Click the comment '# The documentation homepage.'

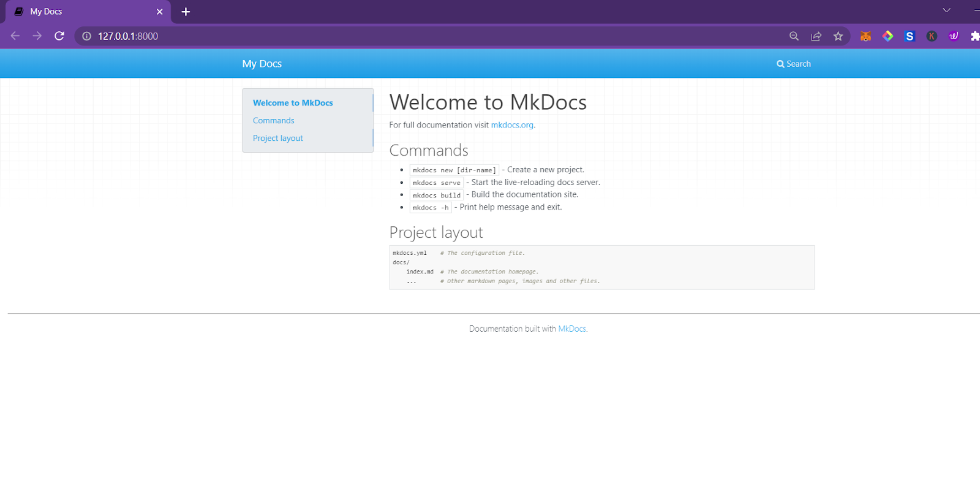489,272
